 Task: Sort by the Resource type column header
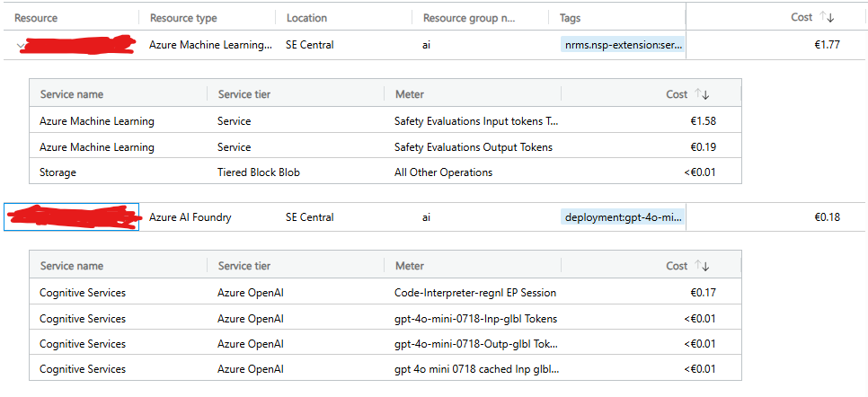coord(183,18)
